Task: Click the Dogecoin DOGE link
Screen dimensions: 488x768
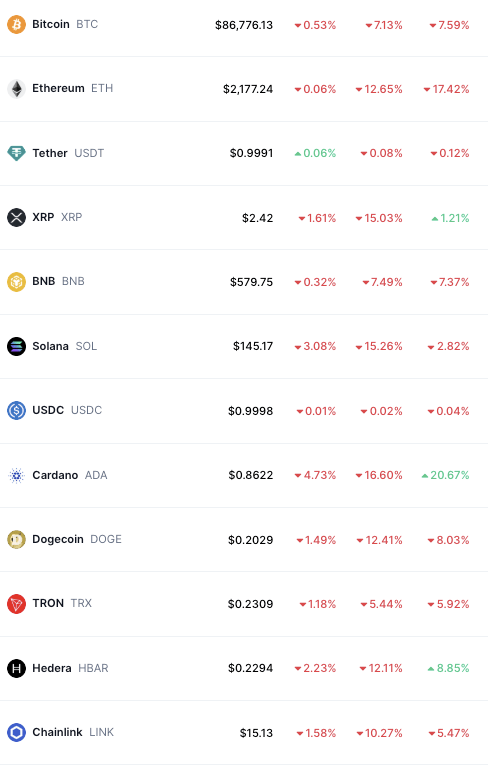Action: 77,539
